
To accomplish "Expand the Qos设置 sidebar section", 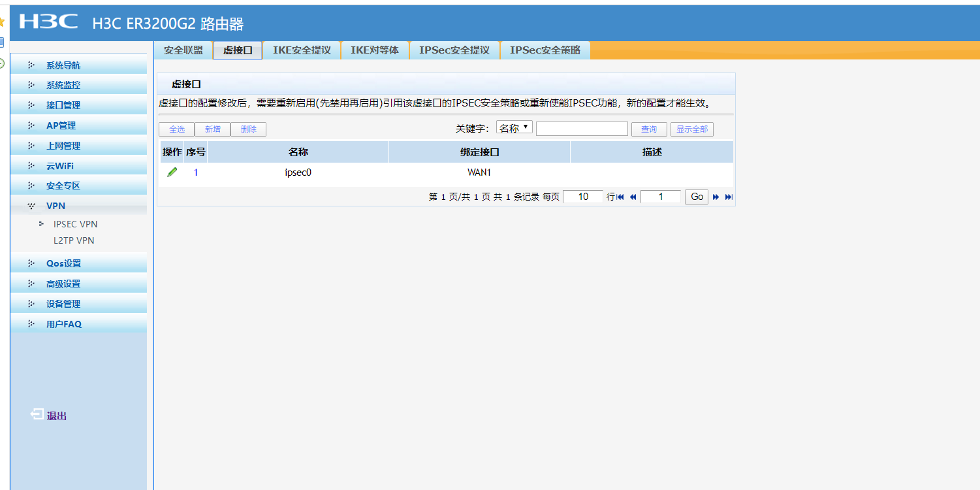I will point(78,263).
